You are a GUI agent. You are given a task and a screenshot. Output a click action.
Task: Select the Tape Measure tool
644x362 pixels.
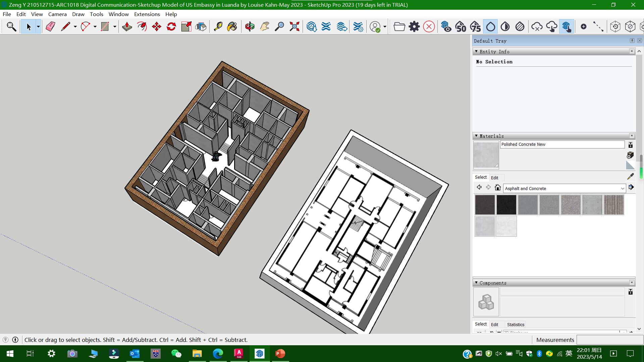pos(218,26)
